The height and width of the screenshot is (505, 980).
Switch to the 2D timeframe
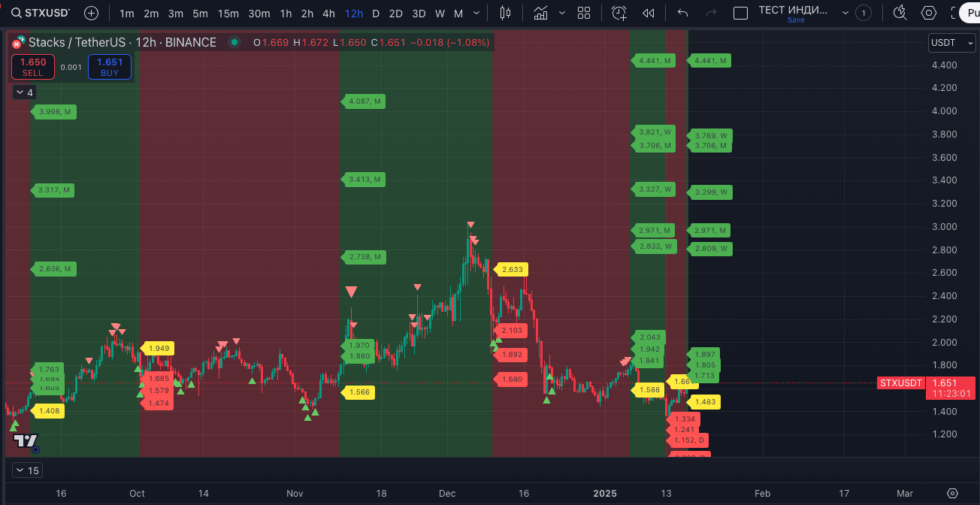click(x=396, y=13)
